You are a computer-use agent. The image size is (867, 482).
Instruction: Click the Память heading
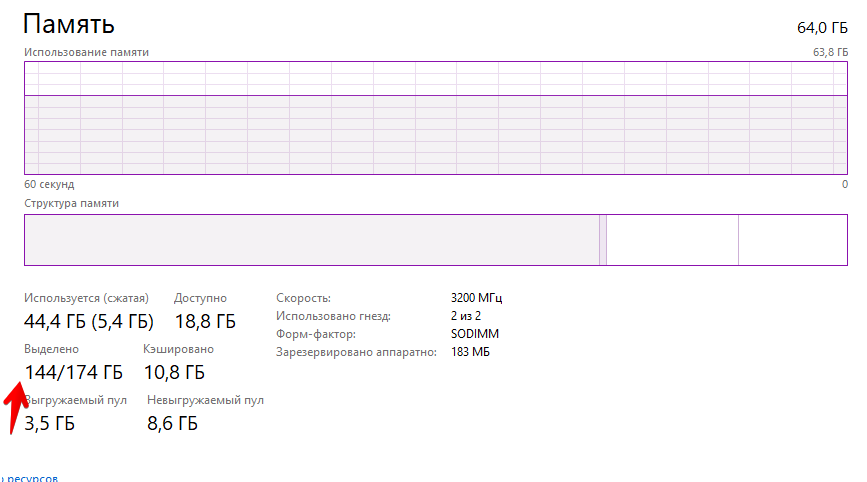pyautogui.click(x=69, y=24)
